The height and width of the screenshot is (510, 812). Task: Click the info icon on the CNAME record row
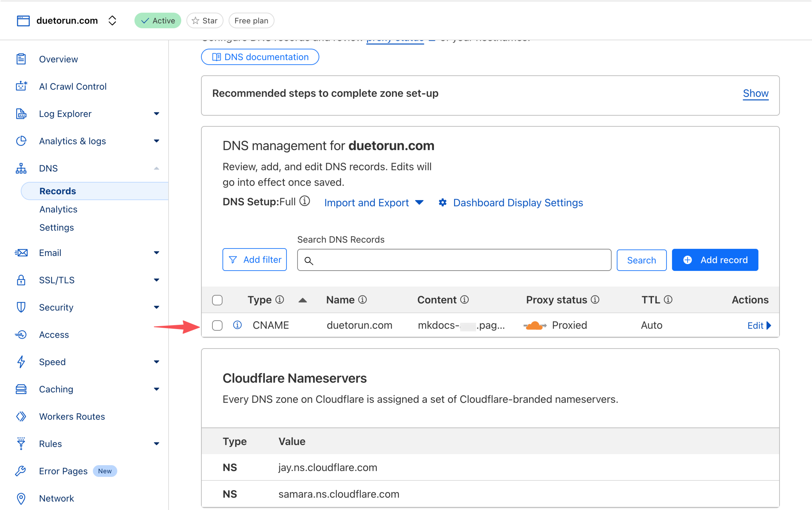[x=237, y=325]
